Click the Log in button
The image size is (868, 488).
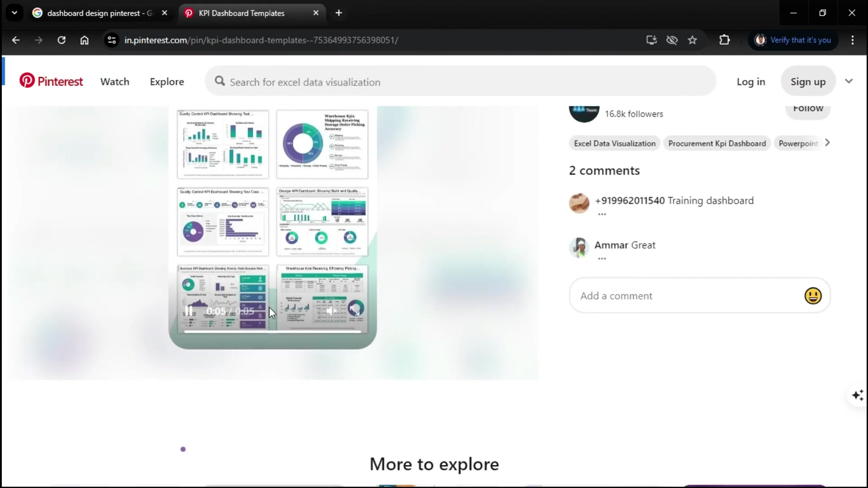click(x=750, y=82)
